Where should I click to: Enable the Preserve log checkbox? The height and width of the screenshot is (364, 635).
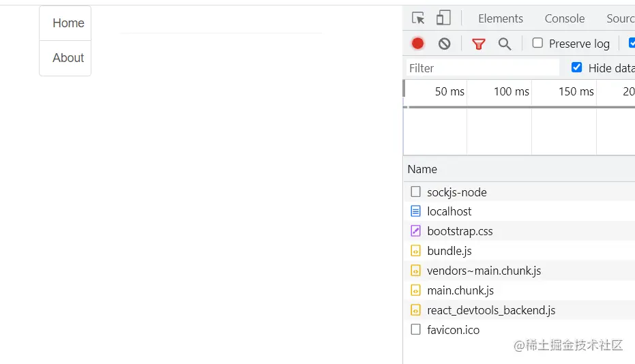pos(537,43)
